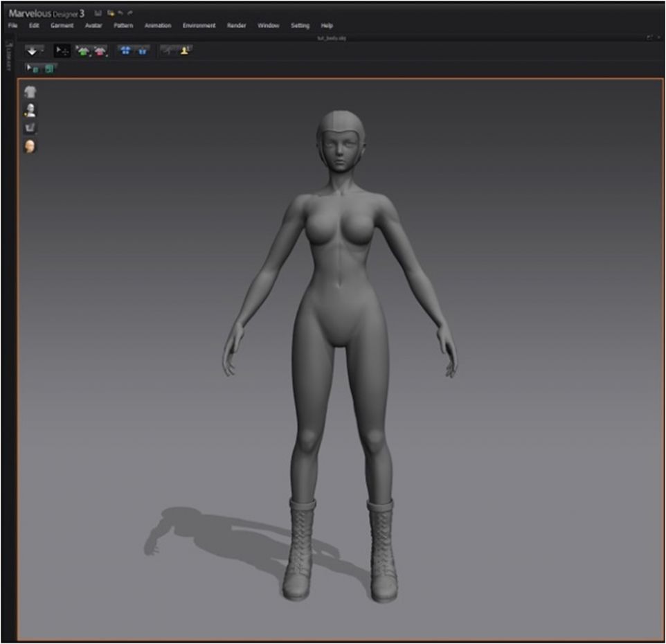Viewport: 666px width, 644px height.
Task: Expand the collapsed Library side panel
Action: (x=8, y=57)
